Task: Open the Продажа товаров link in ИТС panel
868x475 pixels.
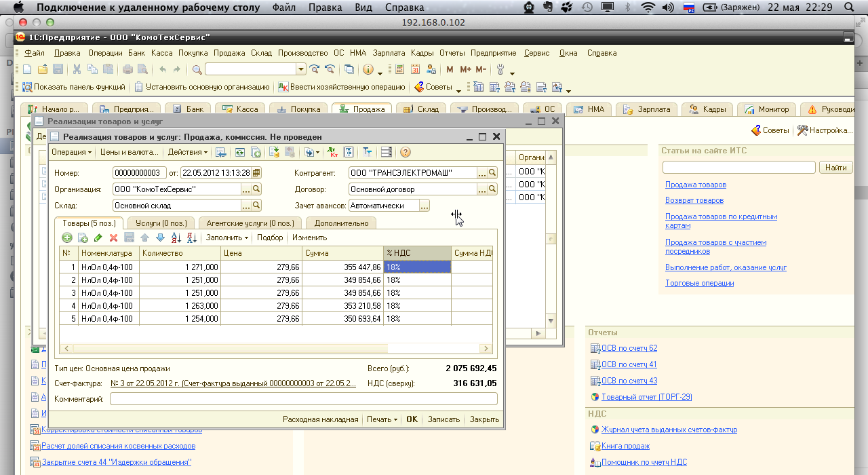Action: pyautogui.click(x=696, y=185)
